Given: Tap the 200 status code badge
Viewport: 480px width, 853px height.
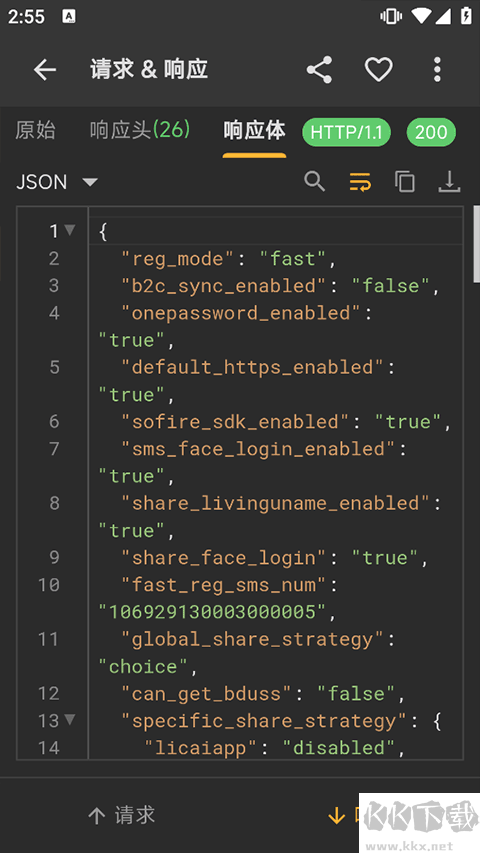Looking at the screenshot, I should (x=431, y=132).
